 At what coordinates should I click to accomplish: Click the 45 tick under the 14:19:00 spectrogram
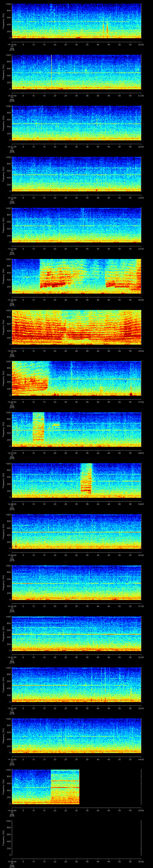point(109,44)
